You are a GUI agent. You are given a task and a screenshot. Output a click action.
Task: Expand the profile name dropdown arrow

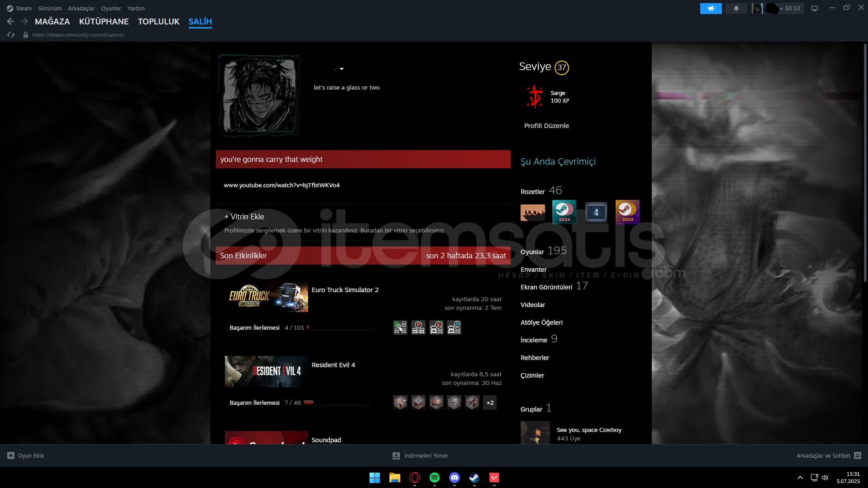coord(342,69)
